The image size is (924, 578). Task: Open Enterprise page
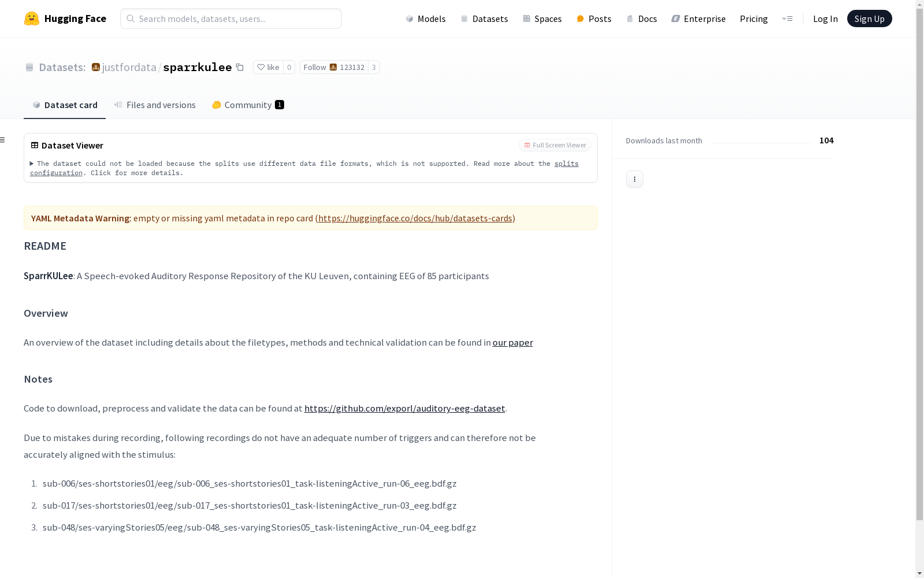pos(698,18)
